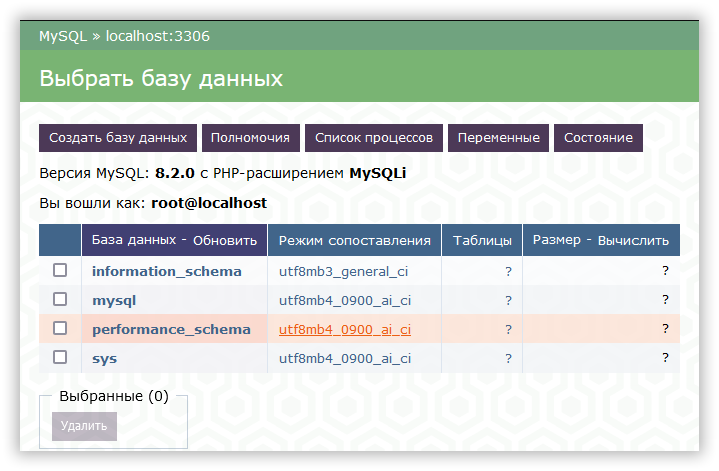Click utf8mb4_0900_ai_ci collation in sys row
Viewport: 719px width, 471px height.
pyautogui.click(x=345, y=359)
